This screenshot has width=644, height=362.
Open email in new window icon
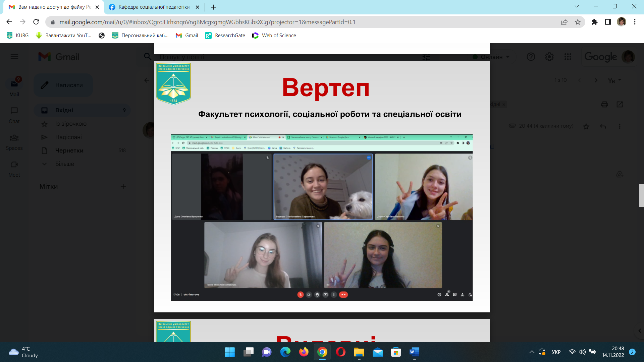(620, 105)
